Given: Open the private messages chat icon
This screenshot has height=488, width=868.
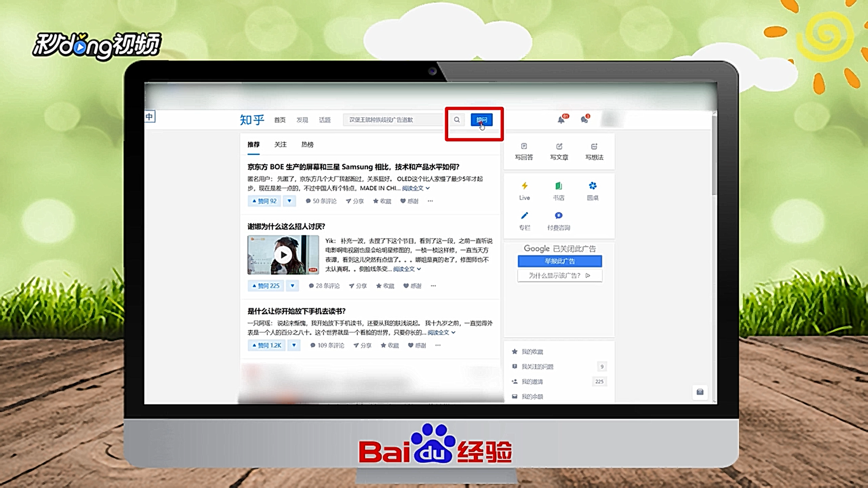Looking at the screenshot, I should click(x=585, y=120).
